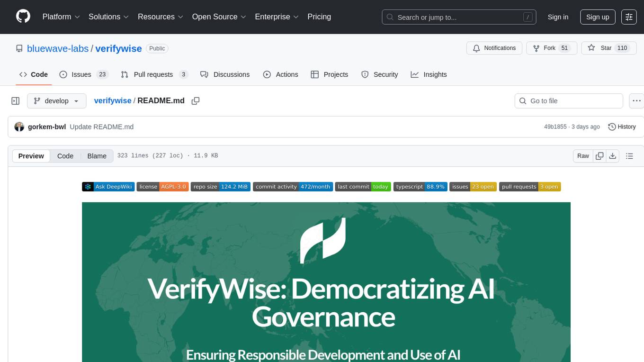Focus the Go to file field

[x=569, y=101]
